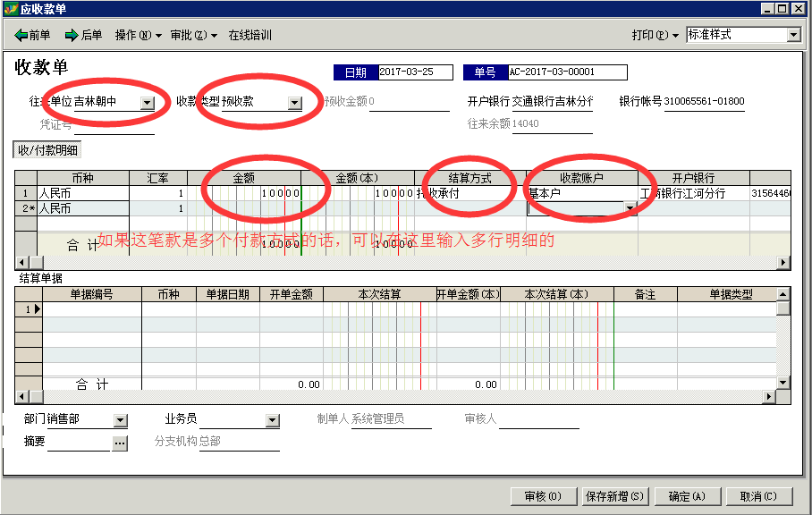Expand the 往来单位 吉林朝中 dropdown

(x=148, y=103)
